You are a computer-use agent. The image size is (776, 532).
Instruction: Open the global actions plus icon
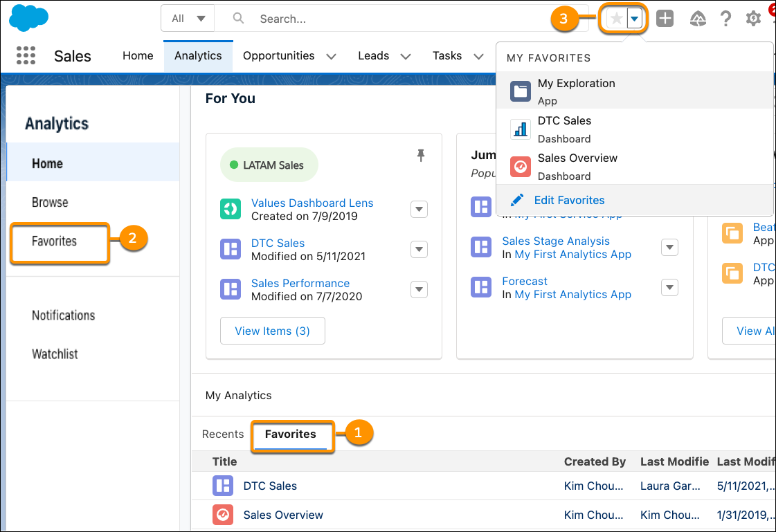[665, 19]
